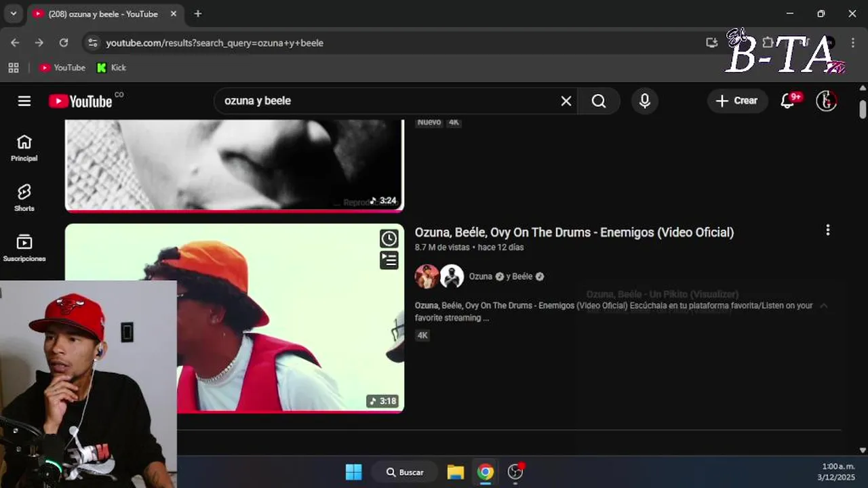Open the tab search dropdown arrow
The height and width of the screenshot is (488, 868).
(x=13, y=14)
